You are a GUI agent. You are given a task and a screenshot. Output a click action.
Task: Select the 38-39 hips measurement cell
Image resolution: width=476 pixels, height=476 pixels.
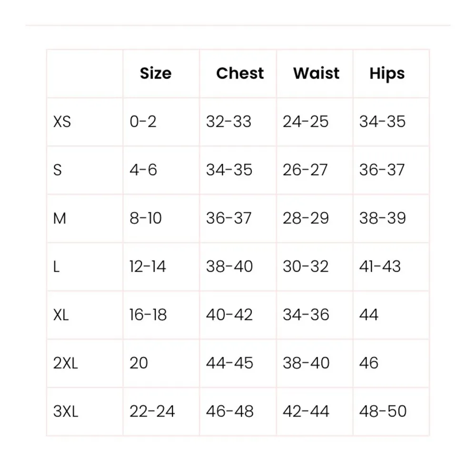382,218
